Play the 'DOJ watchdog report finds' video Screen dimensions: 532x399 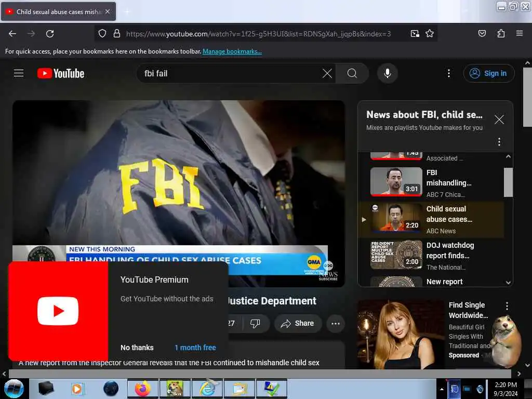431,256
